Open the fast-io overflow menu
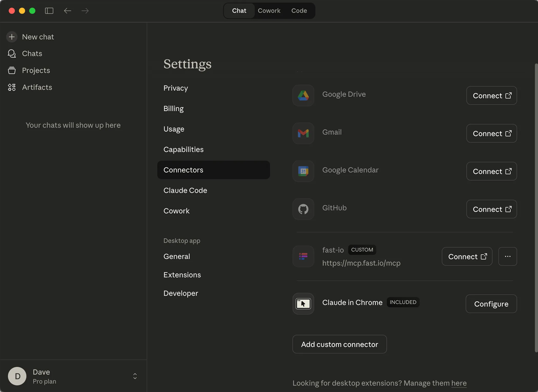 click(508, 256)
